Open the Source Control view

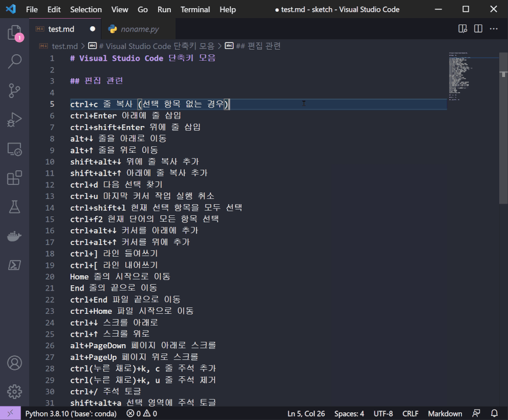point(15,90)
